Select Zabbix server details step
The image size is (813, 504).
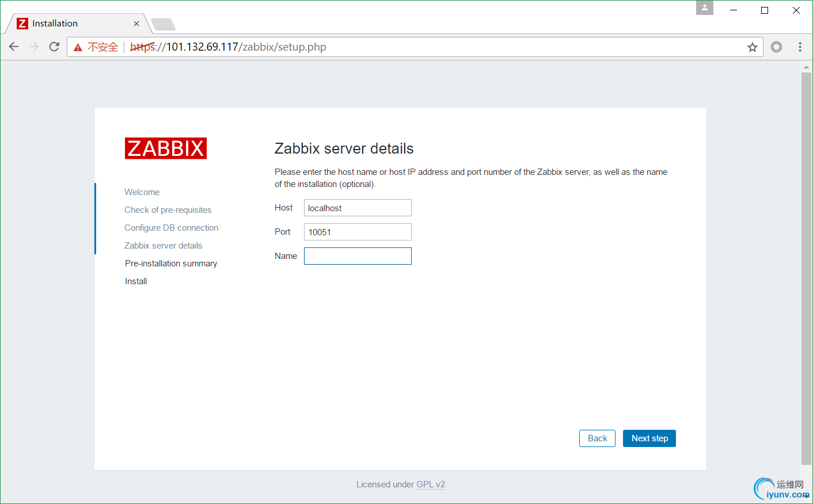[x=164, y=246]
